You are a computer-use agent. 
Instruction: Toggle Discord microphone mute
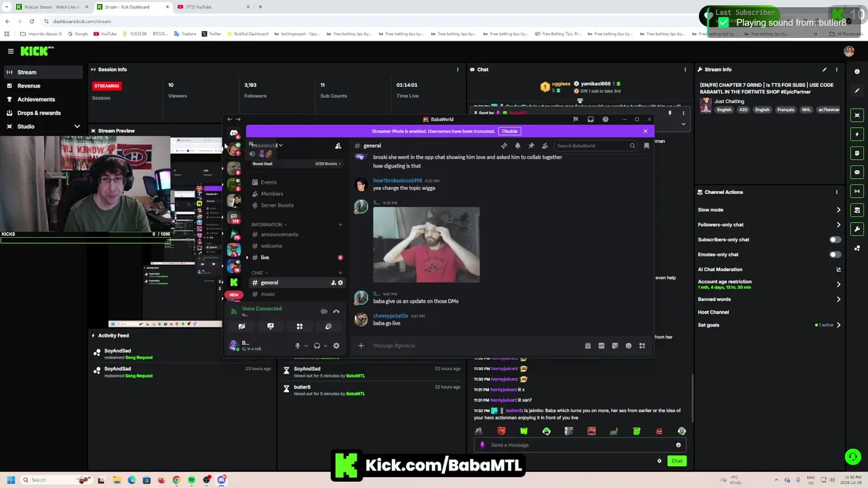click(297, 346)
